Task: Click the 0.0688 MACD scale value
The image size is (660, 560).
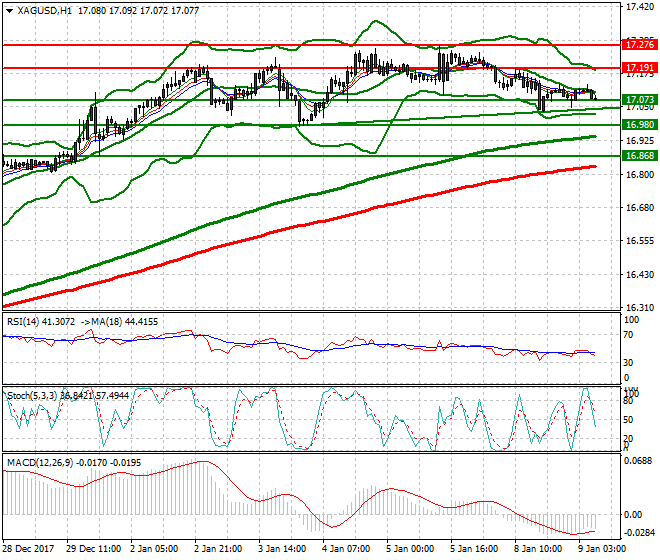Action: click(x=640, y=461)
